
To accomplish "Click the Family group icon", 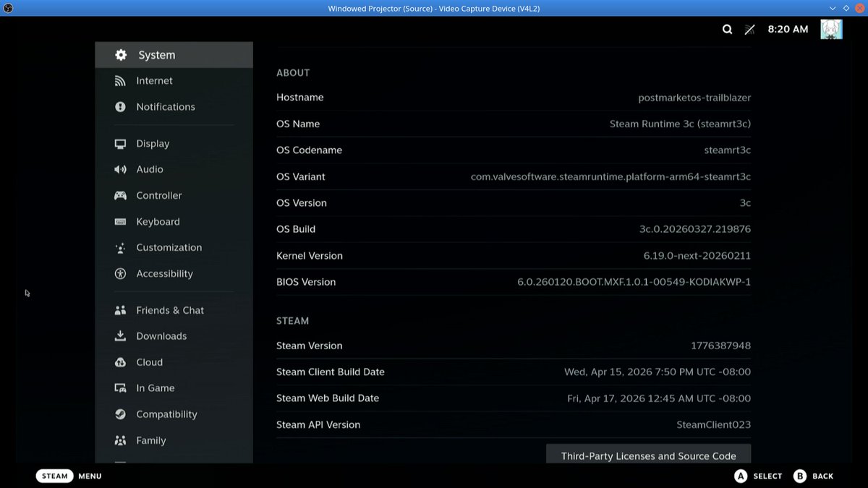I will 121,440.
